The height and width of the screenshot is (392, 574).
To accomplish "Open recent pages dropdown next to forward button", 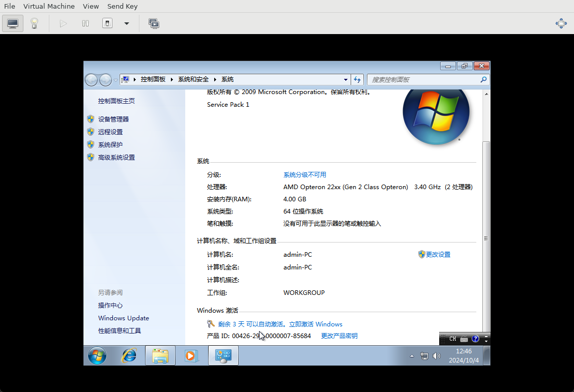I will [x=116, y=80].
